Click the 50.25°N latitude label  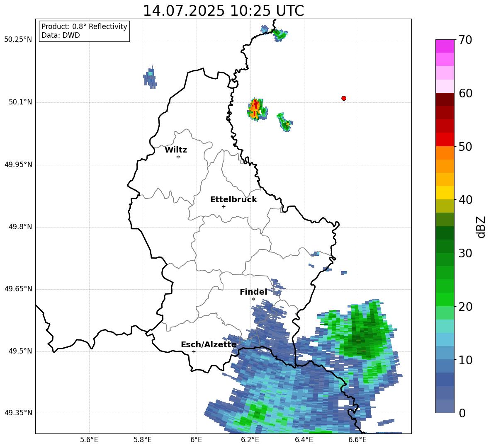18,40
